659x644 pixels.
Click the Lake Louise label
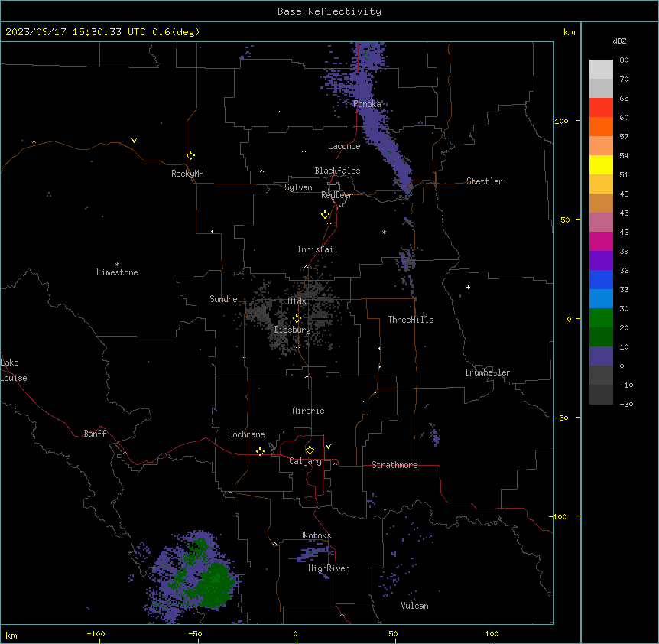(x=14, y=370)
